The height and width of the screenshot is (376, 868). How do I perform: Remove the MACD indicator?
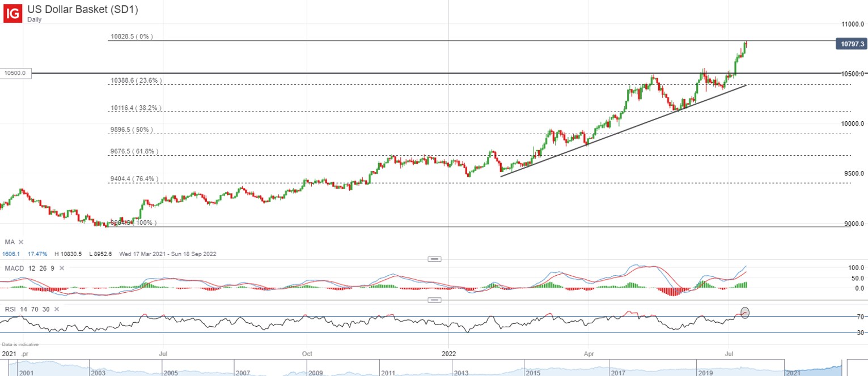pos(62,268)
